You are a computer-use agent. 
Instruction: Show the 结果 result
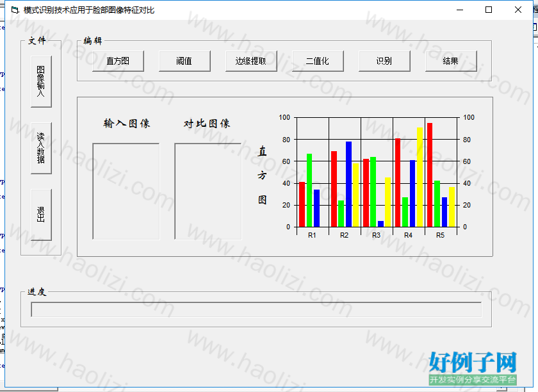[450, 61]
